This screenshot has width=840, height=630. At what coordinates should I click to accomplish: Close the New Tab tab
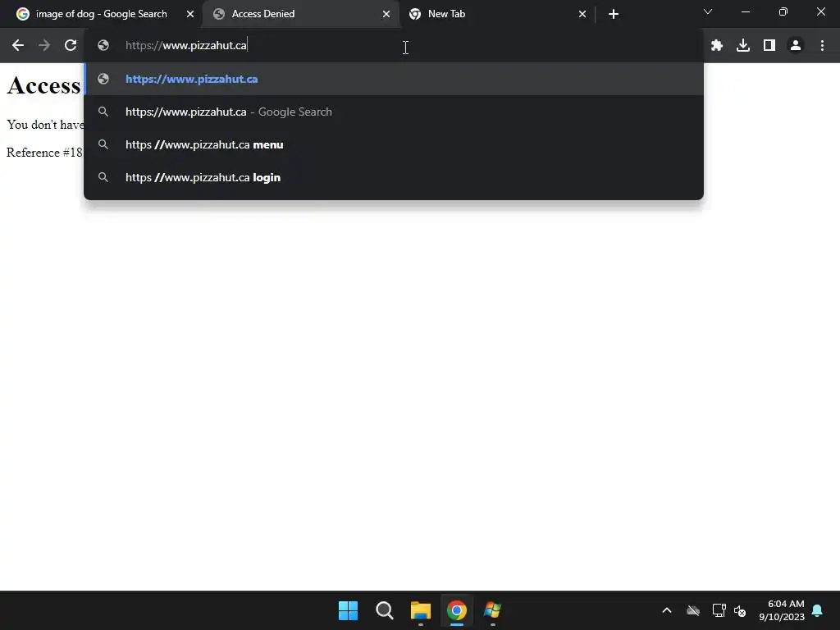point(582,14)
